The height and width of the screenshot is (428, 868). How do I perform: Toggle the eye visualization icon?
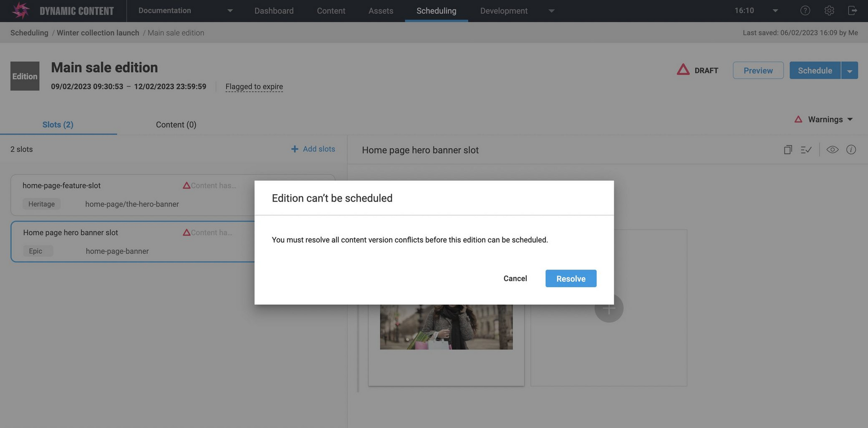pos(832,150)
